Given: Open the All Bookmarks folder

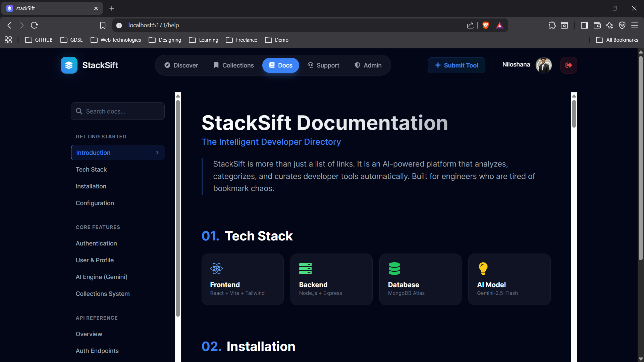Looking at the screenshot, I should pos(617,40).
